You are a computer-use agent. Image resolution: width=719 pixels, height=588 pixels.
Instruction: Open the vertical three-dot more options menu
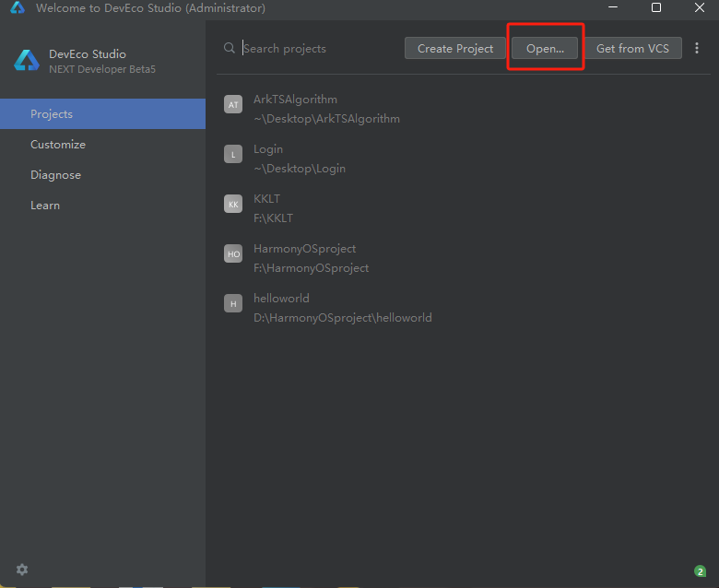point(697,48)
